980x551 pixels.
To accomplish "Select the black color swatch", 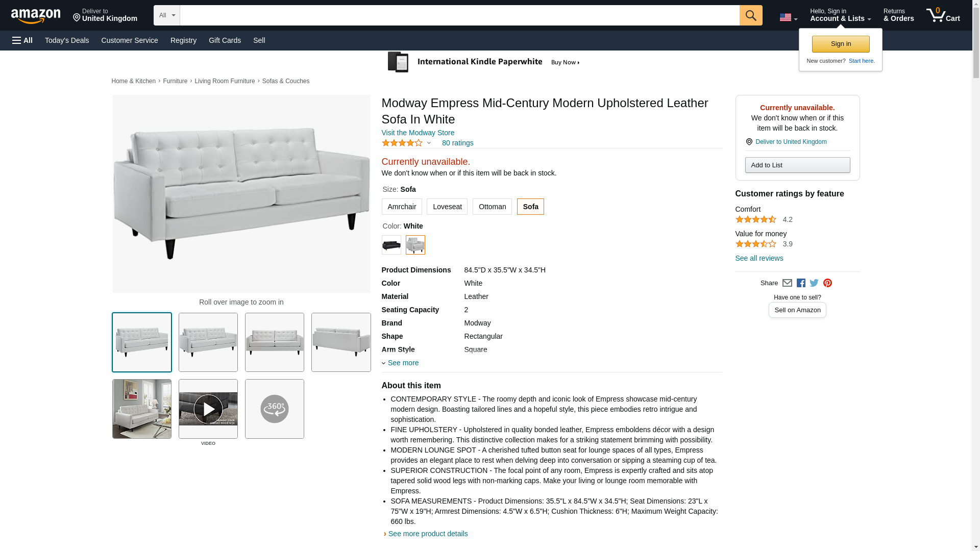I will 391,245.
